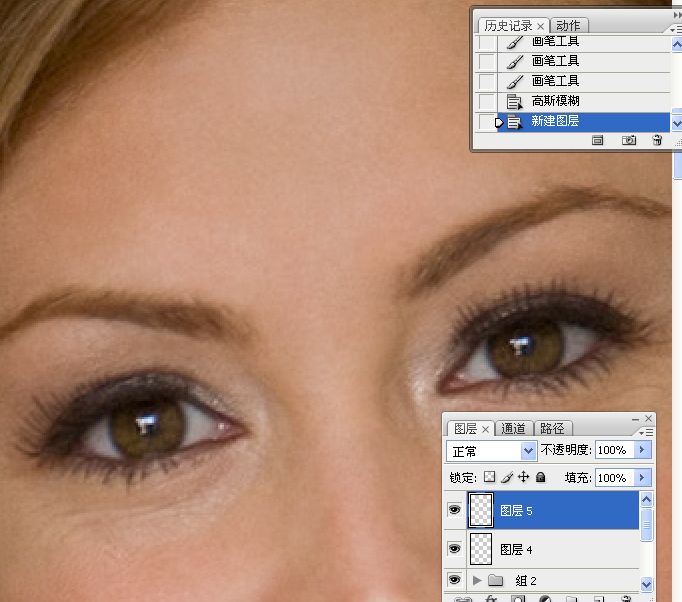682x602 pixels.
Task: Open the 不透明度 opacity slider arrow
Action: [x=642, y=449]
